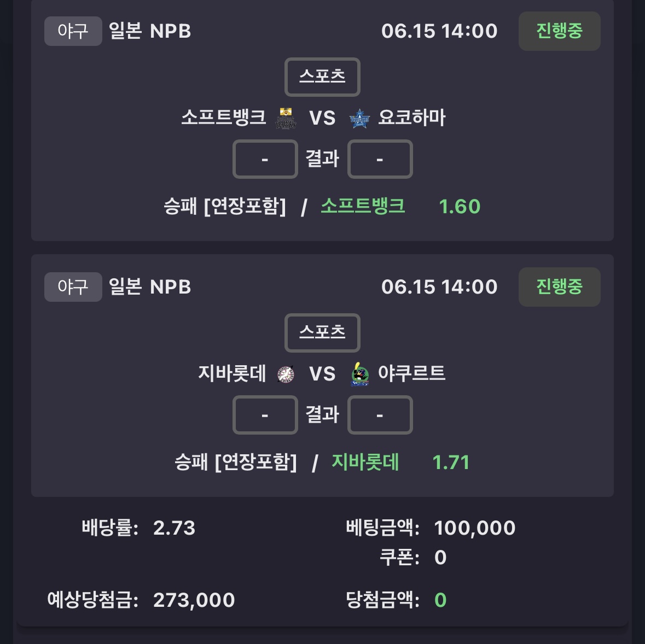645x644 pixels.
Task: Click the SoftBank Hawks team logo
Action: 286,119
